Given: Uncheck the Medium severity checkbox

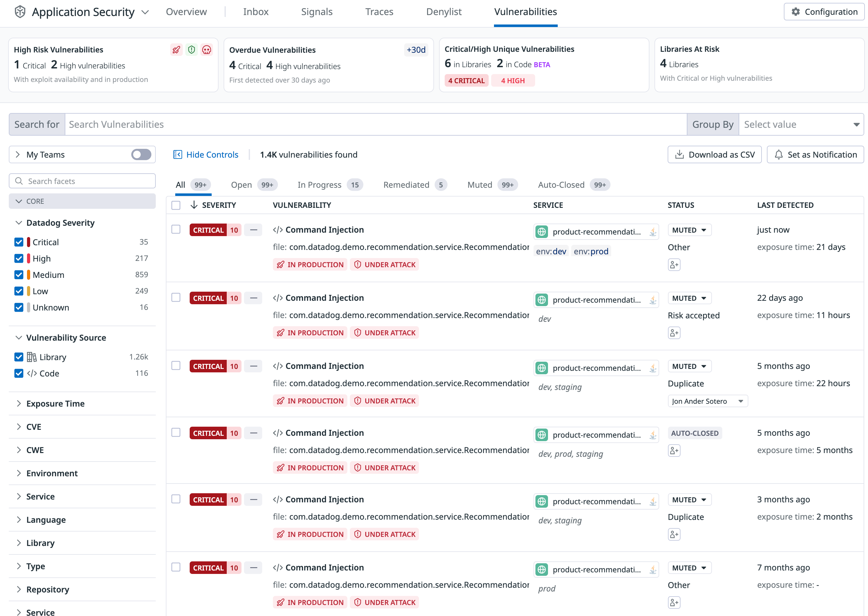Looking at the screenshot, I should [19, 275].
